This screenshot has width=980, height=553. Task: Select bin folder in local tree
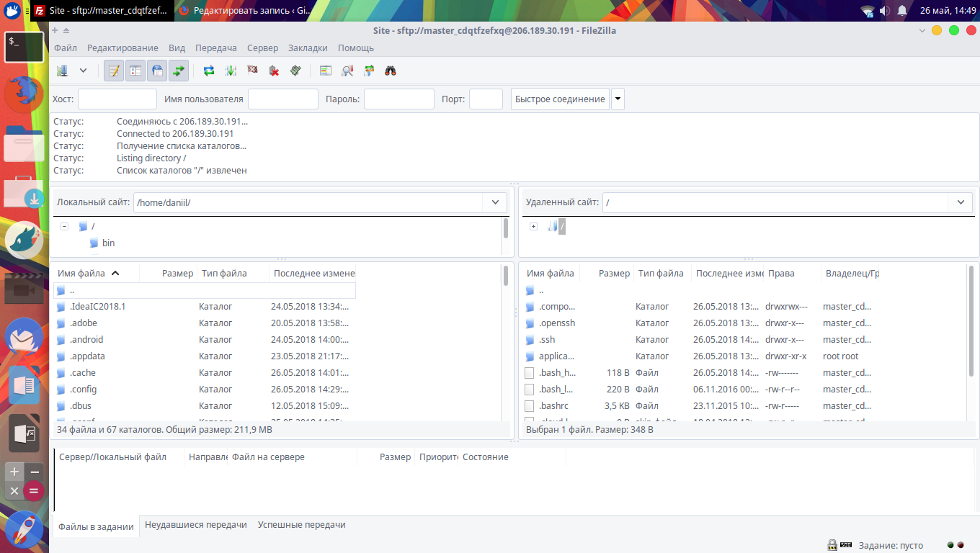pyautogui.click(x=108, y=243)
